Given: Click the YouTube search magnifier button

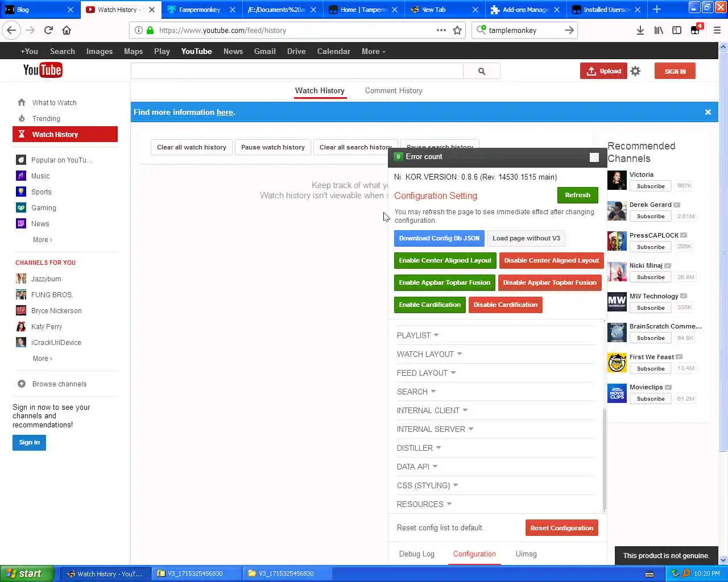Looking at the screenshot, I should pyautogui.click(x=482, y=71).
